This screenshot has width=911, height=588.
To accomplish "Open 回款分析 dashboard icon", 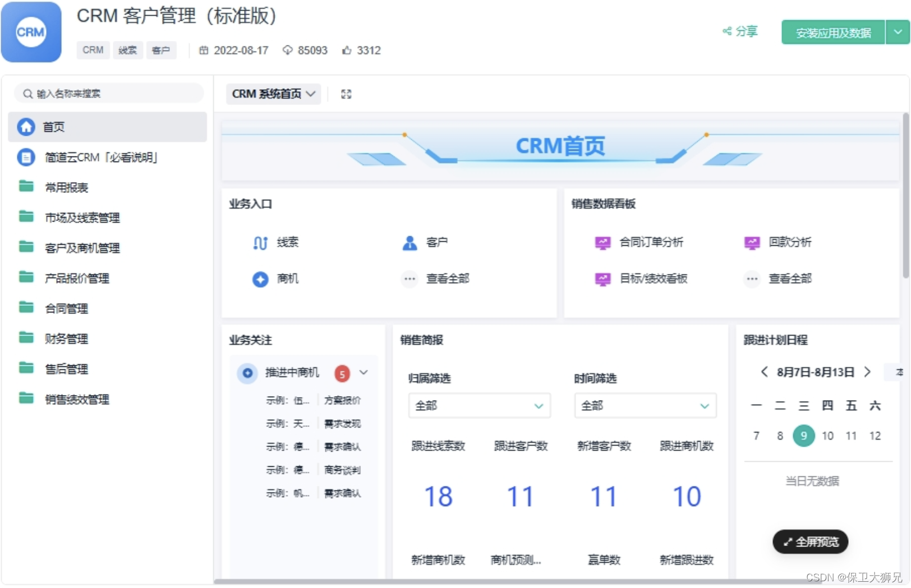I will [x=752, y=243].
